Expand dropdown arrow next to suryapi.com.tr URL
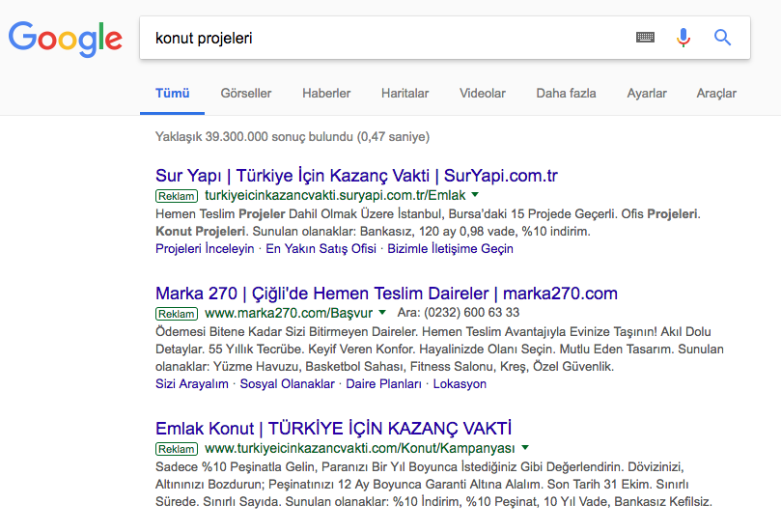This screenshot has width=781, height=532. [x=475, y=195]
